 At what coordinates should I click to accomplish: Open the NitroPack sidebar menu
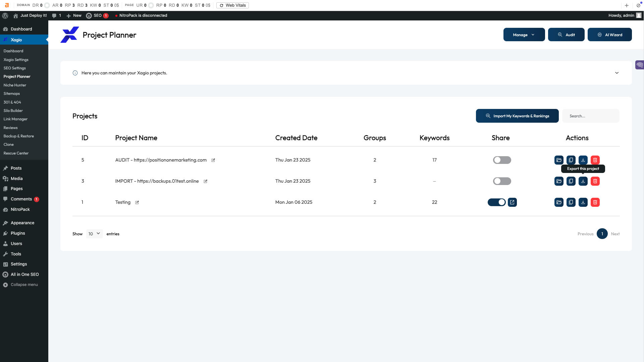point(20,209)
